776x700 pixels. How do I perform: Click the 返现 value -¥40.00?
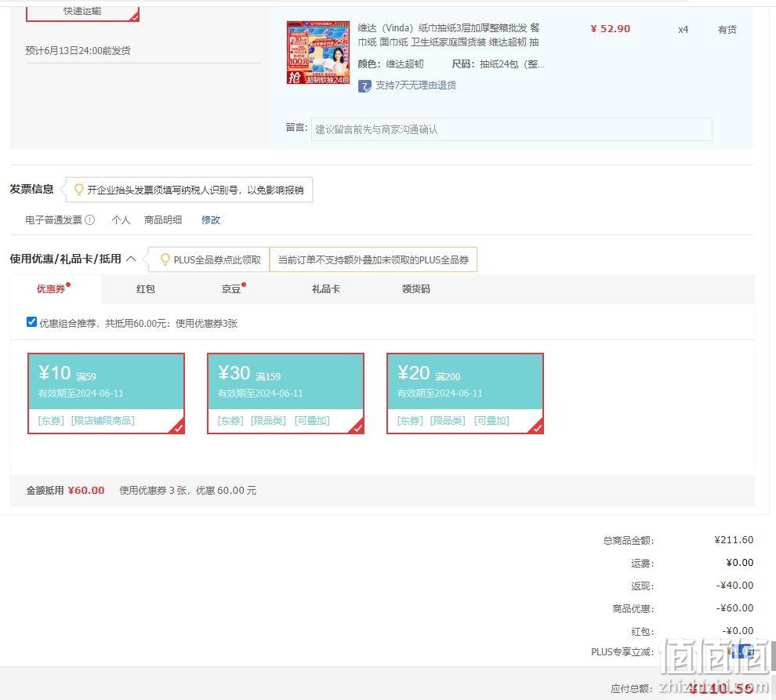[x=734, y=585]
